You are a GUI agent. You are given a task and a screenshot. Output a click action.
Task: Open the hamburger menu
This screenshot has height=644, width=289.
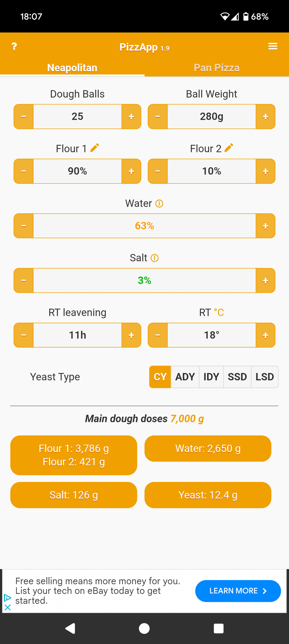[273, 46]
